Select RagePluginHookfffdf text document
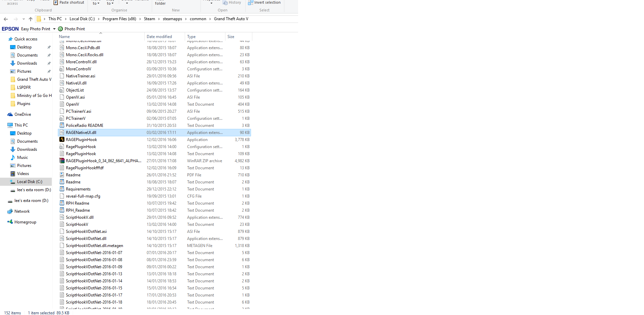The height and width of the screenshot is (315, 644). (x=85, y=168)
